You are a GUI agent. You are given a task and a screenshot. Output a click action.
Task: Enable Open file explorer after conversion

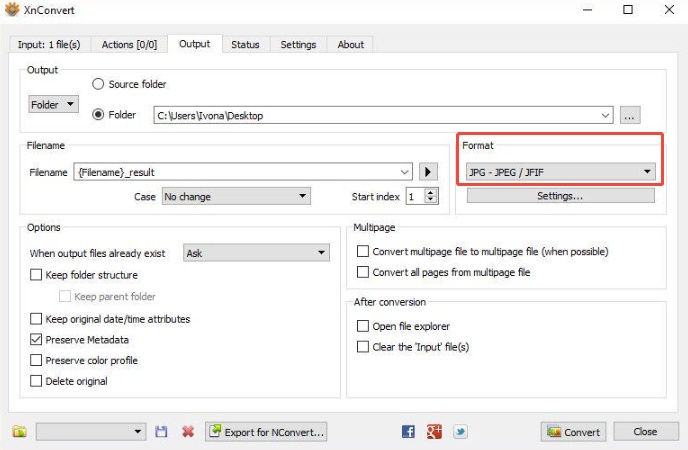tap(363, 326)
